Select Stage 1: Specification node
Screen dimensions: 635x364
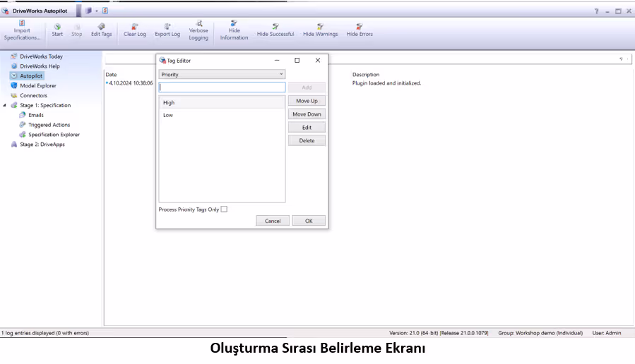pyautogui.click(x=40, y=105)
